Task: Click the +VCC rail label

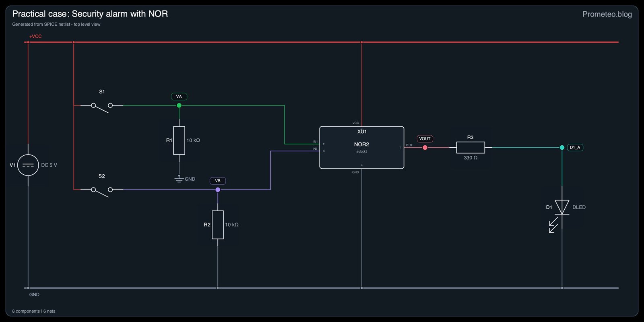Action: pos(35,36)
